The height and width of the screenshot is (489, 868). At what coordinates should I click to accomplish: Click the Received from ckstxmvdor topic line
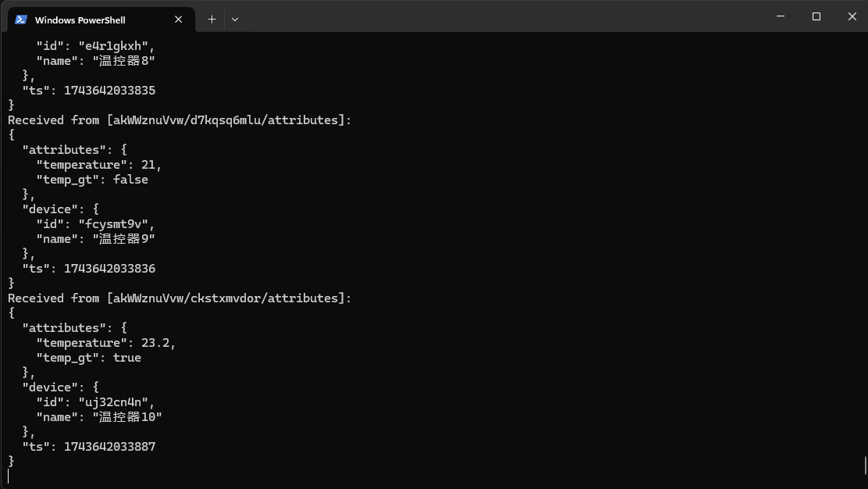pos(180,298)
